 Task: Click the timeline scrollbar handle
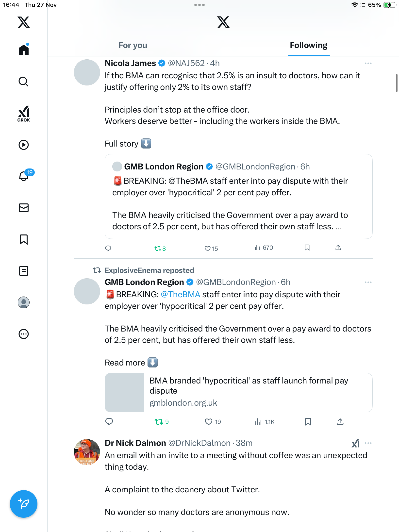coord(397,83)
